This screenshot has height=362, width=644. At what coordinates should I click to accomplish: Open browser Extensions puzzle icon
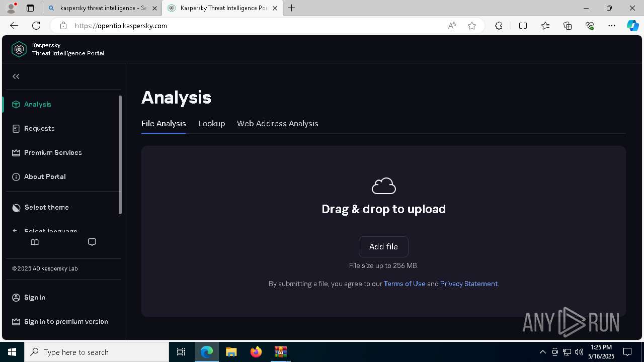click(499, 26)
